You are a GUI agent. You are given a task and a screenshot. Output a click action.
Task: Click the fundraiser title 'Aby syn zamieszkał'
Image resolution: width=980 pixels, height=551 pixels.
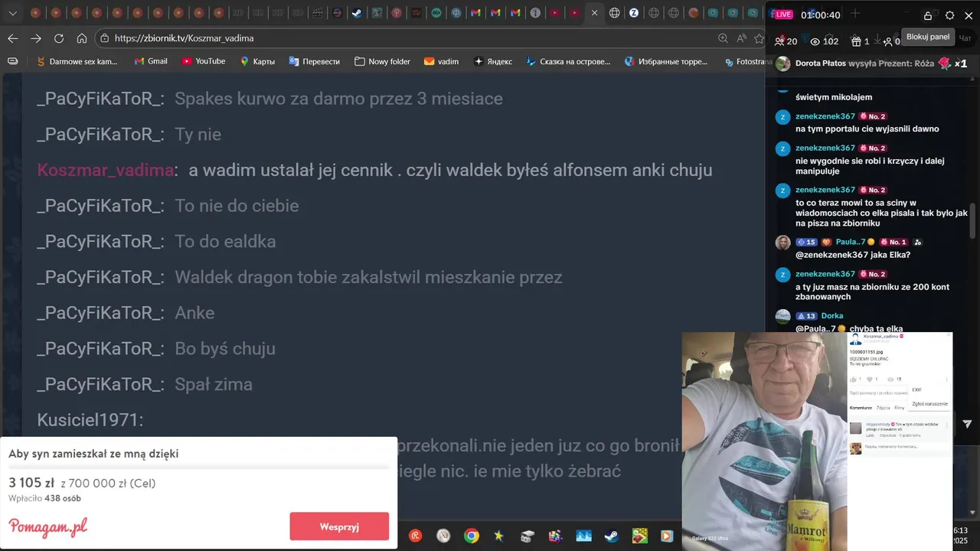[93, 454]
